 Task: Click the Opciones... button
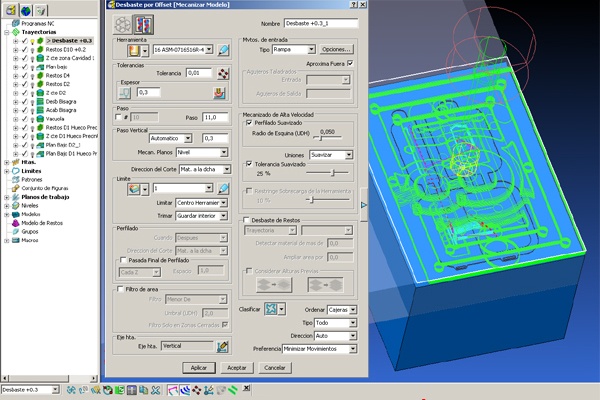coord(337,48)
